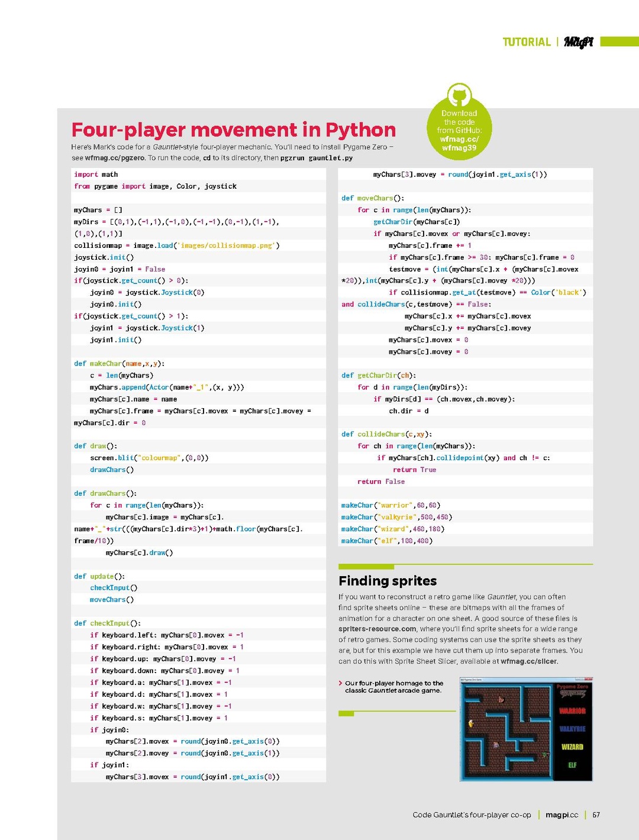This screenshot has height=840, width=639.
Task: Click the page number 57
Action: point(596,815)
